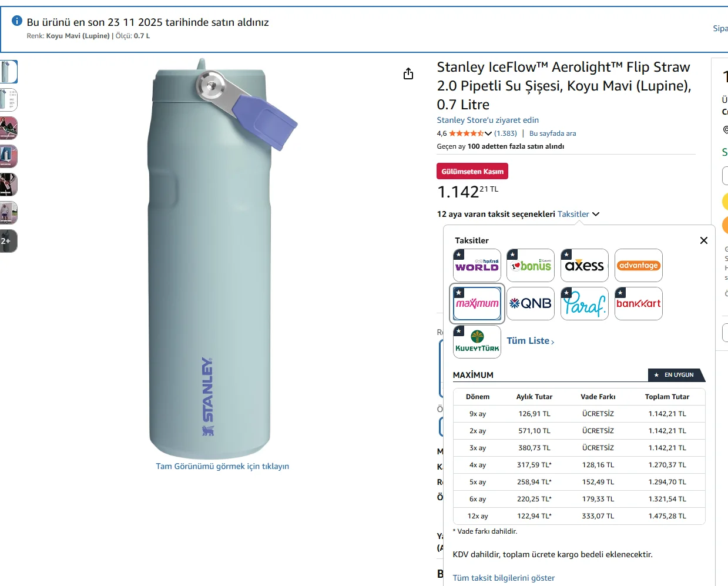The height and width of the screenshot is (586, 728).
Task: Choose the Advantage card option
Action: [x=639, y=266]
